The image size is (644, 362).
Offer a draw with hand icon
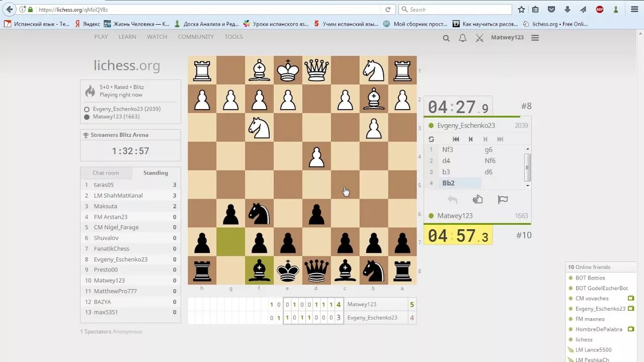(x=477, y=200)
